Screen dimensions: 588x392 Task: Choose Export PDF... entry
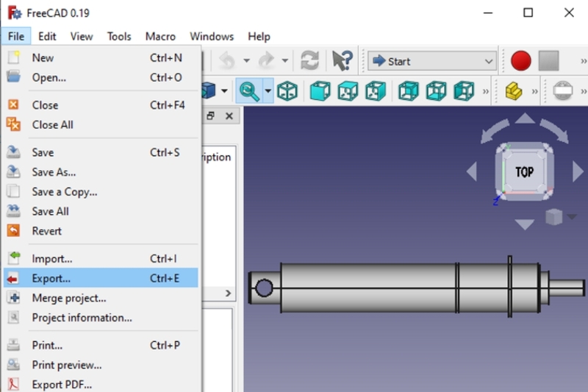pyautogui.click(x=101, y=385)
